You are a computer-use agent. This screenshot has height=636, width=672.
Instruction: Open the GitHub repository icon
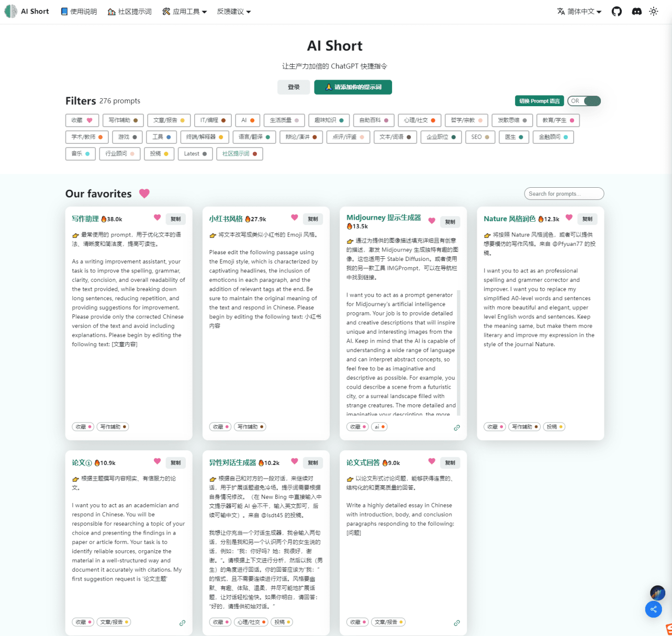617,12
